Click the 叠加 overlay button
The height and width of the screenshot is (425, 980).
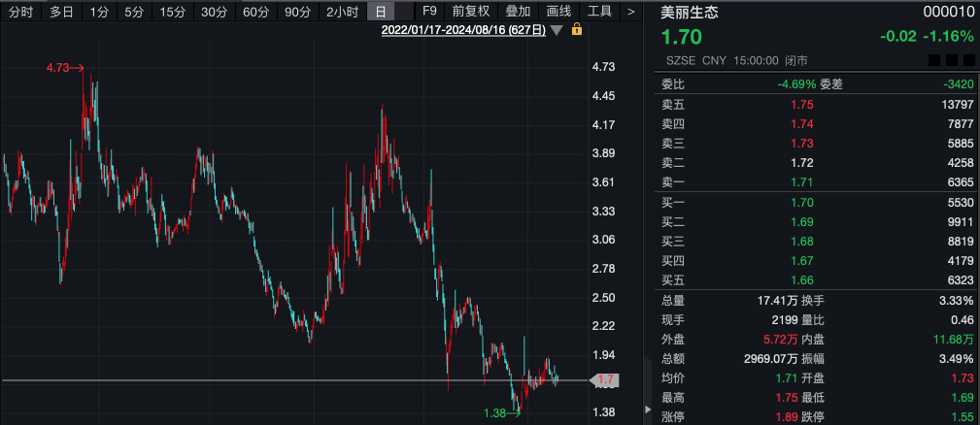coord(519,12)
